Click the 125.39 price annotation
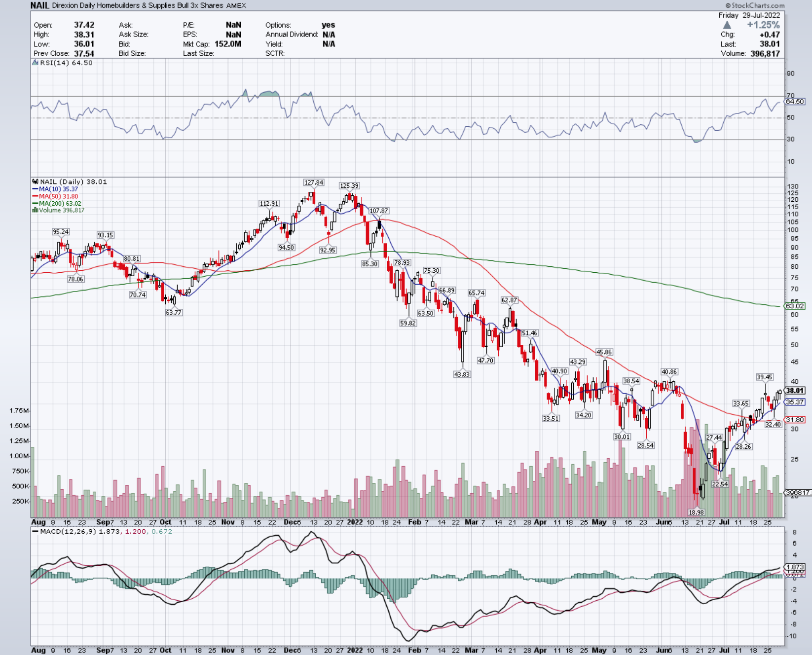Screen dimensions: 812x655 click(349, 186)
